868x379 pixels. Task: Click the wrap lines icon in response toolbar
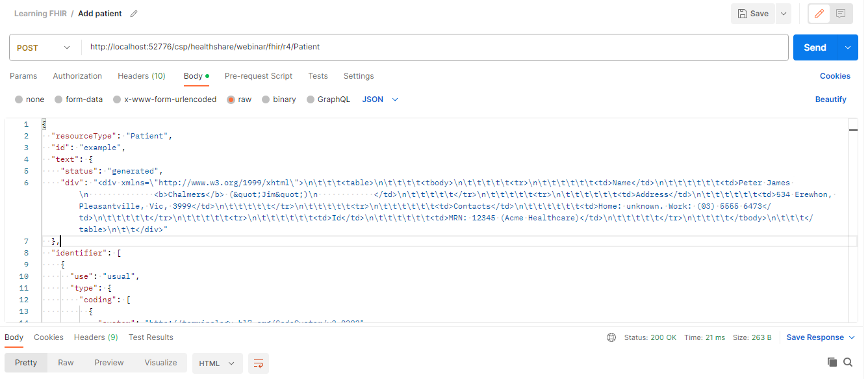pos(259,363)
